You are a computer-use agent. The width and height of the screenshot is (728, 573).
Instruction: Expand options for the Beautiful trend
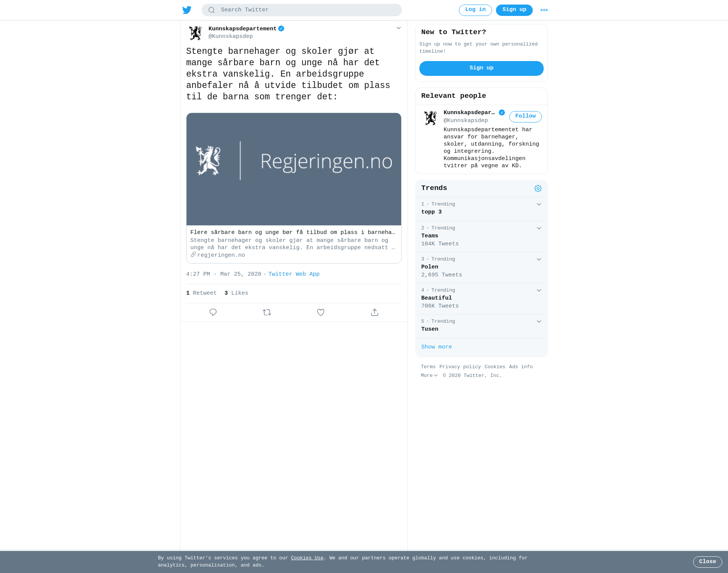click(539, 290)
